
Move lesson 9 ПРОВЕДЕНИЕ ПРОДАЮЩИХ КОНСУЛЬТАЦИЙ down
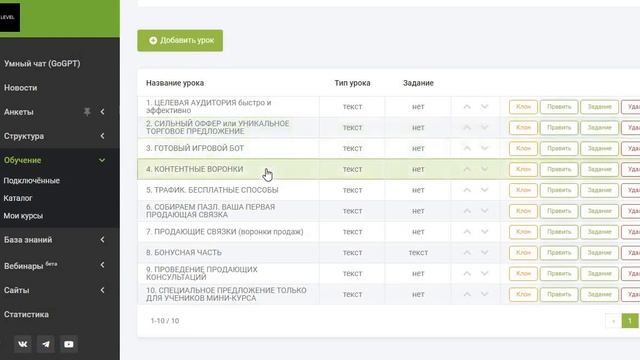484,273
